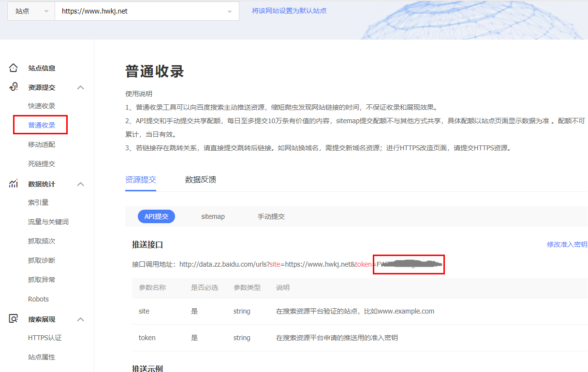The height and width of the screenshot is (372, 588).
Task: Click the 接口调用地址 URL text
Action: 310,264
